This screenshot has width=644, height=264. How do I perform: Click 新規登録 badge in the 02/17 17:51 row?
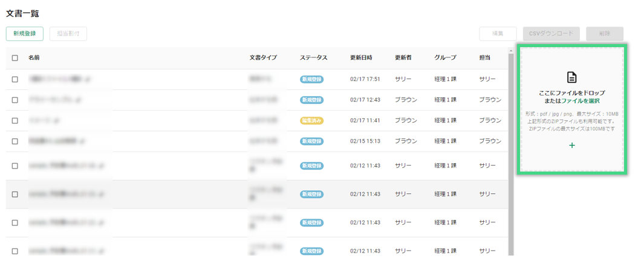click(x=311, y=79)
